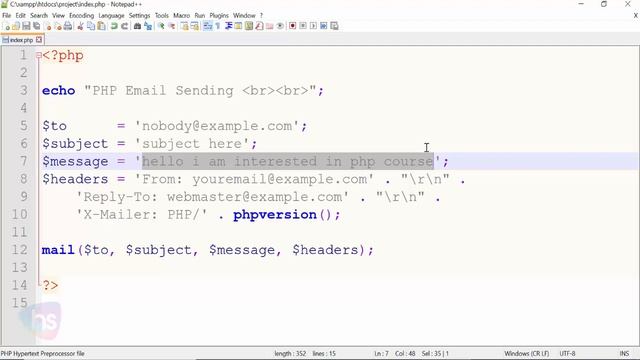The height and width of the screenshot is (360, 640).
Task: Open the View menu
Action: click(x=58, y=16)
